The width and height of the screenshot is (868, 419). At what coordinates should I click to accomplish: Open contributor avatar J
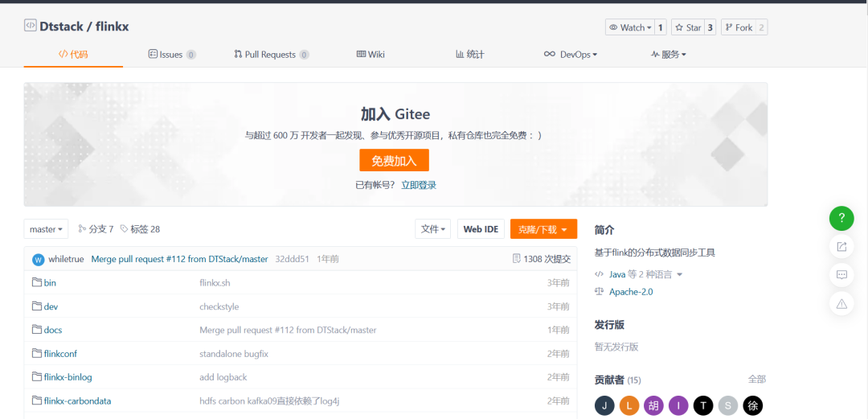604,405
